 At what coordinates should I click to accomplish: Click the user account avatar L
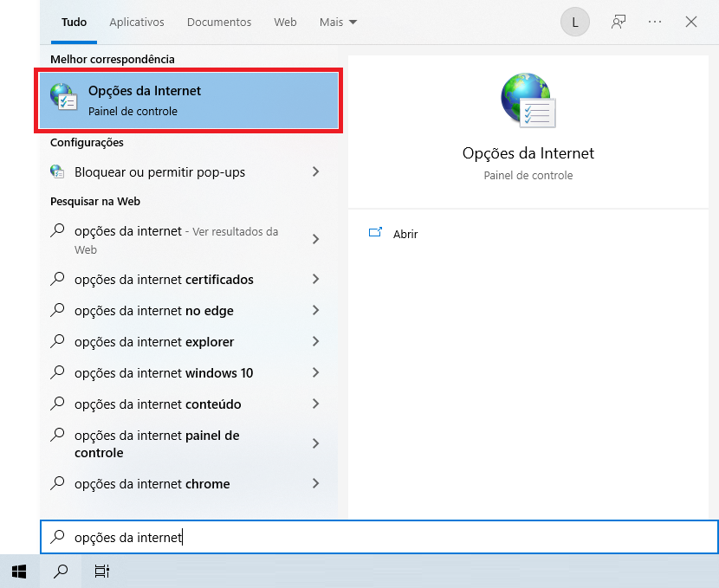pyautogui.click(x=575, y=23)
